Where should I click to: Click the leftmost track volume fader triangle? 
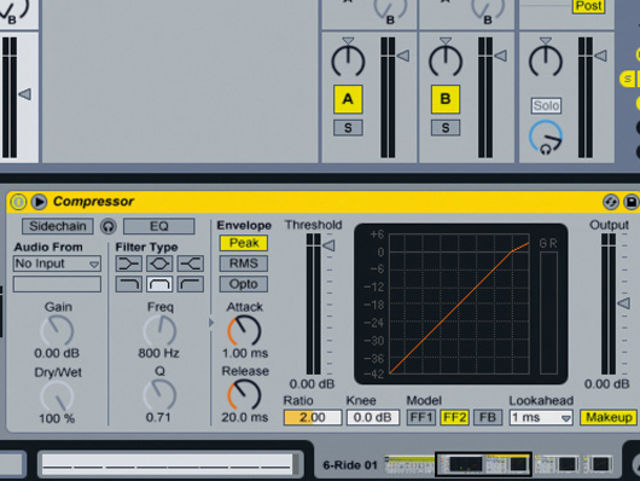pyautogui.click(x=25, y=94)
